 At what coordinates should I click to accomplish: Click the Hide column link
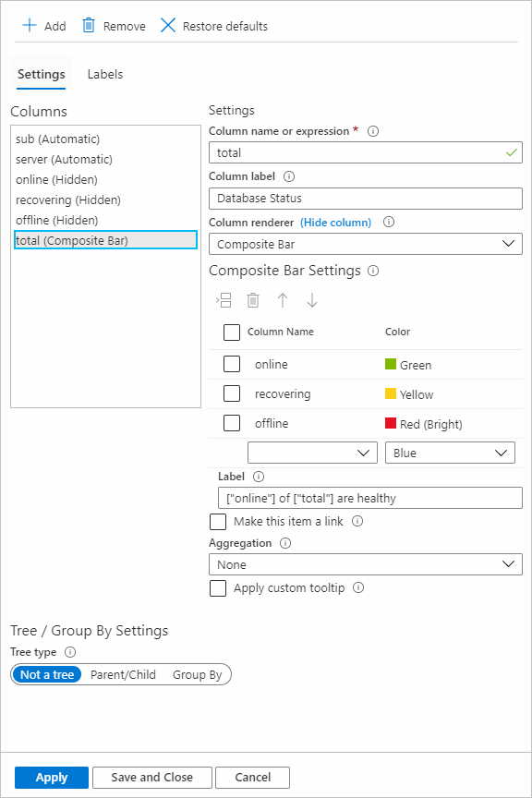pyautogui.click(x=335, y=223)
